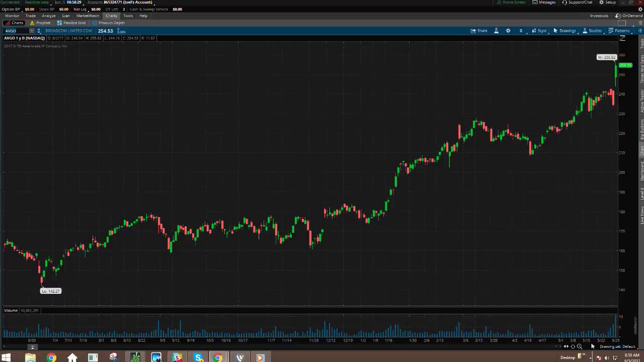The height and width of the screenshot is (362, 644).
Task: Click the 254.53 current price tag on axis
Action: (625, 65)
